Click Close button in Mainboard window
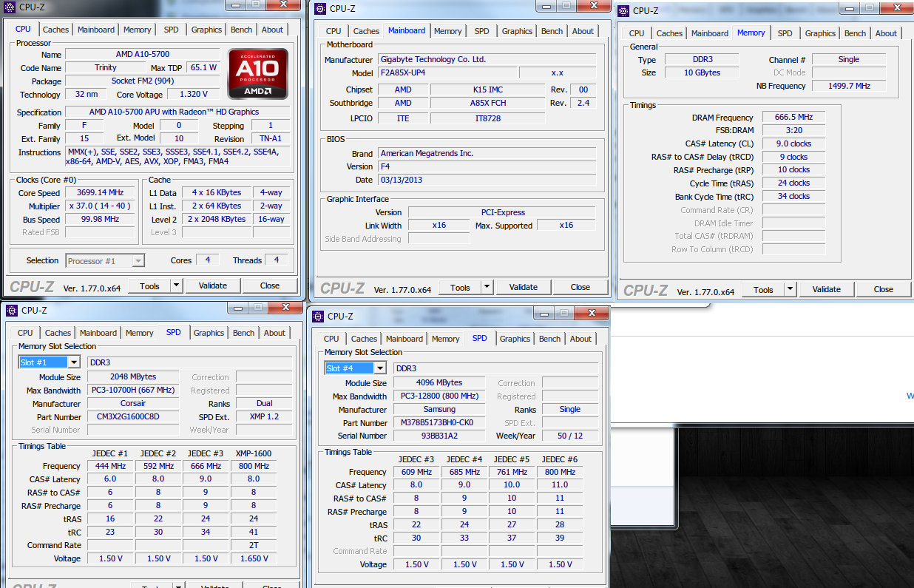This screenshot has height=588, width=914. [x=580, y=287]
